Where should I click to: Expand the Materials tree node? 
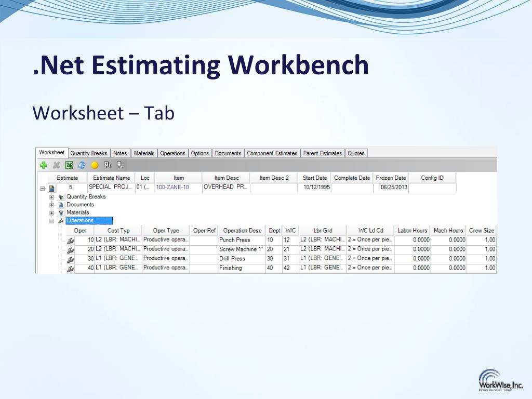(51, 213)
